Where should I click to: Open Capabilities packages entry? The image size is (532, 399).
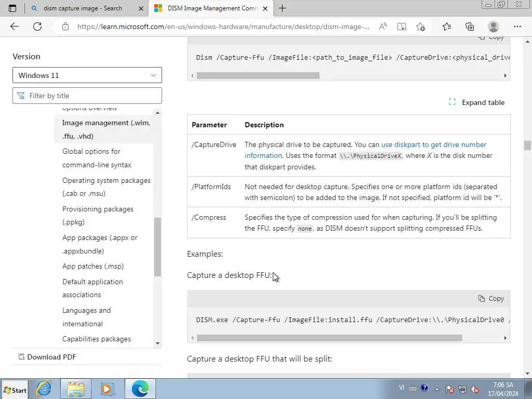coord(96,339)
